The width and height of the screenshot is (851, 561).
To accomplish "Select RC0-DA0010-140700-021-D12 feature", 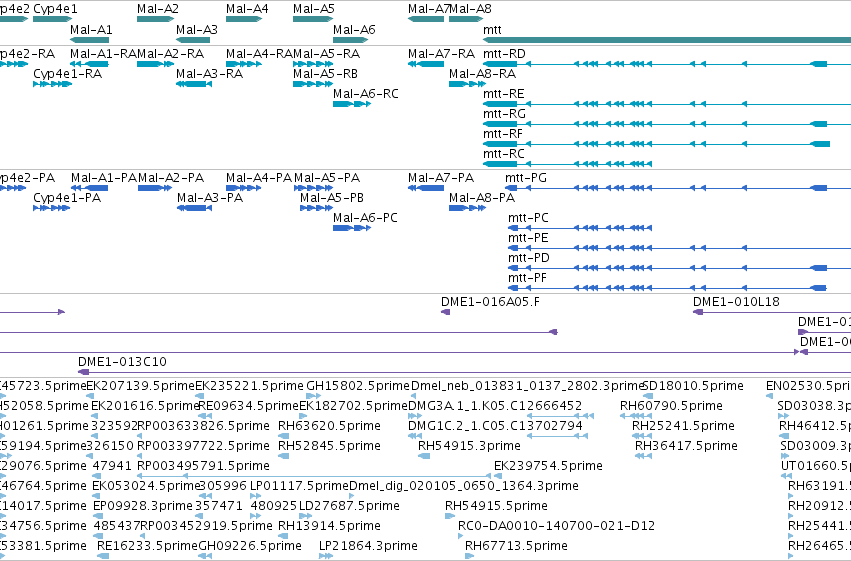I will (461, 536).
